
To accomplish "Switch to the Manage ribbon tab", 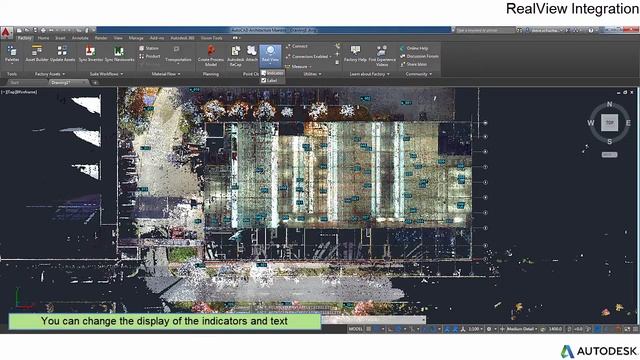I will (x=136, y=38).
